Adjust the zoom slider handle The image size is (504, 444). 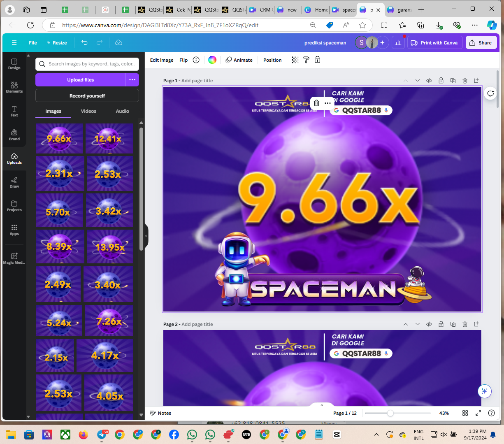click(390, 413)
